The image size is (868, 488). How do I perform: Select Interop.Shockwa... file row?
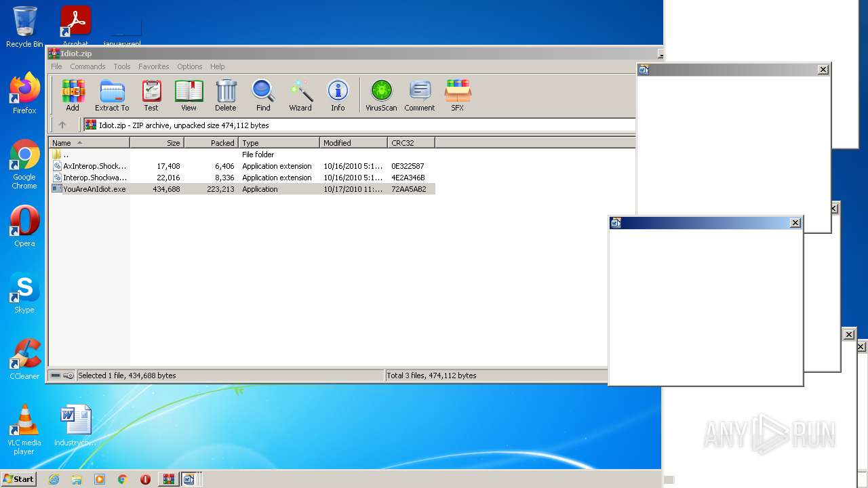pyautogui.click(x=242, y=178)
